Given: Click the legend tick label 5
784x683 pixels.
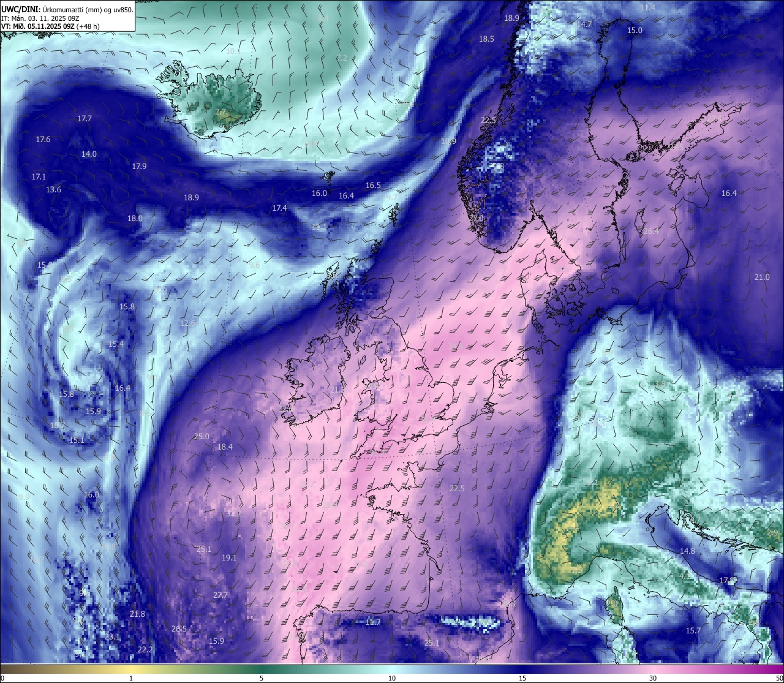Looking at the screenshot, I should (262, 678).
